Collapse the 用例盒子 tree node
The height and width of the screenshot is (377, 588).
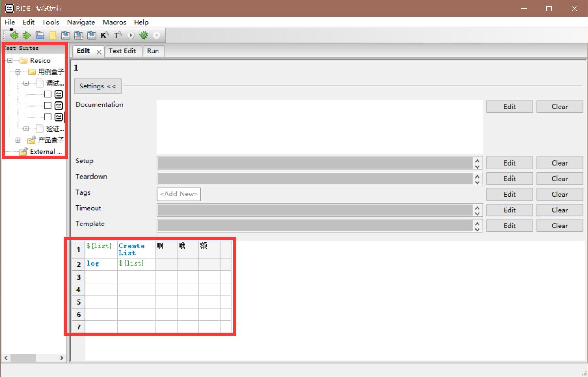coord(18,72)
